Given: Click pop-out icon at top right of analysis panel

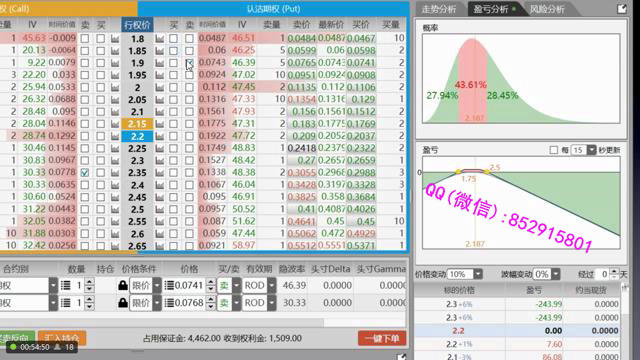Looking at the screenshot, I should (x=622, y=9).
